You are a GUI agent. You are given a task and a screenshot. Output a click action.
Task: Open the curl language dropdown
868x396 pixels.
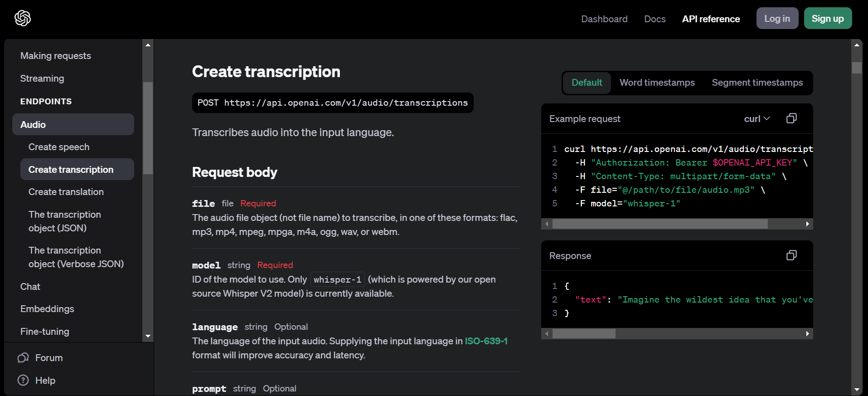(756, 119)
